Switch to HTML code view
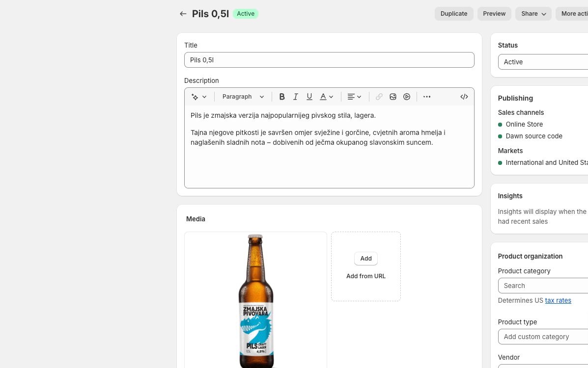 pos(464,97)
